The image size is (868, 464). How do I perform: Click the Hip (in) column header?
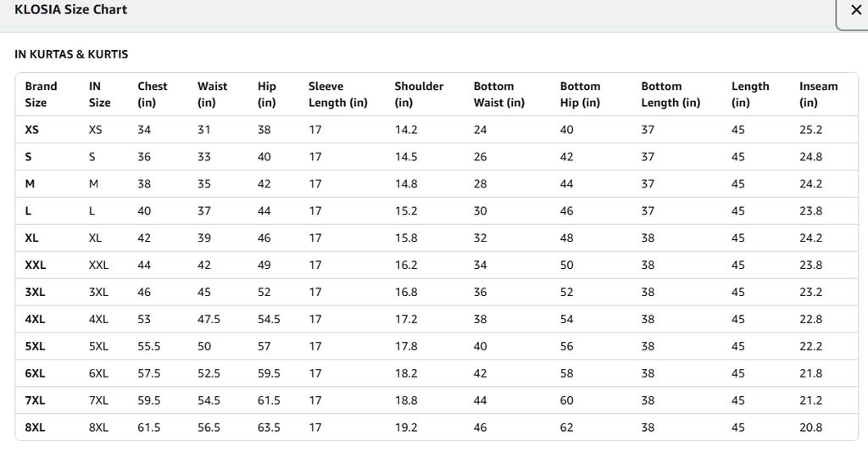[x=267, y=94]
